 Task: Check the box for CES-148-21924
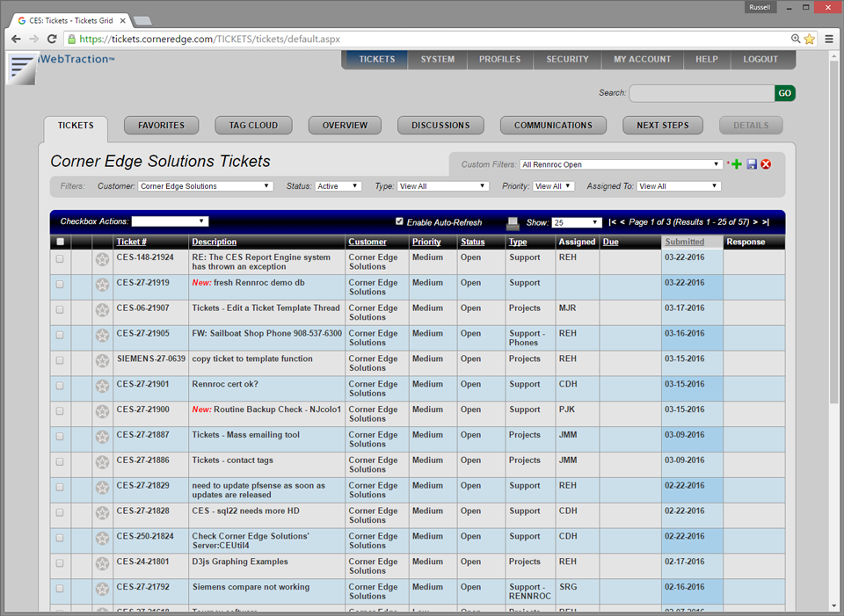[x=60, y=258]
